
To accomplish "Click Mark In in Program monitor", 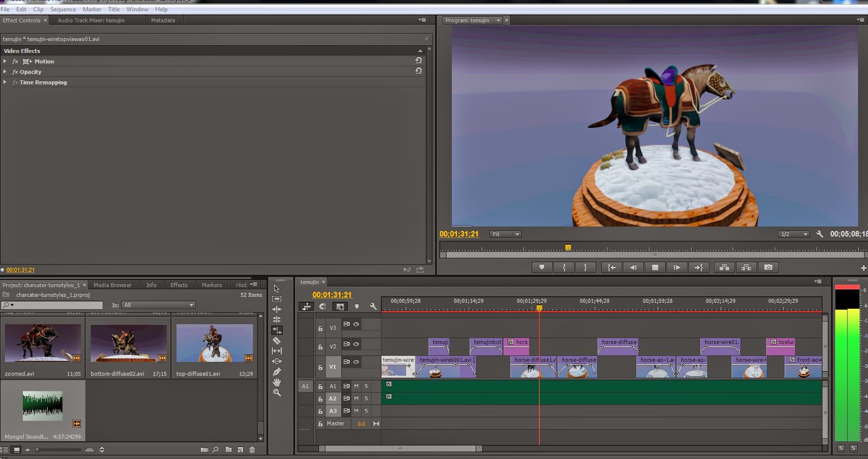I will pyautogui.click(x=564, y=267).
